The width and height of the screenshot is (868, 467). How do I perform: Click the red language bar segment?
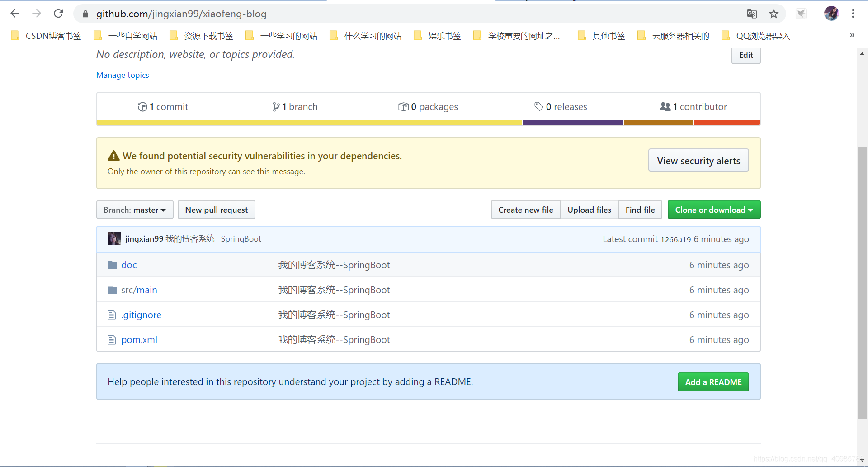pos(727,123)
